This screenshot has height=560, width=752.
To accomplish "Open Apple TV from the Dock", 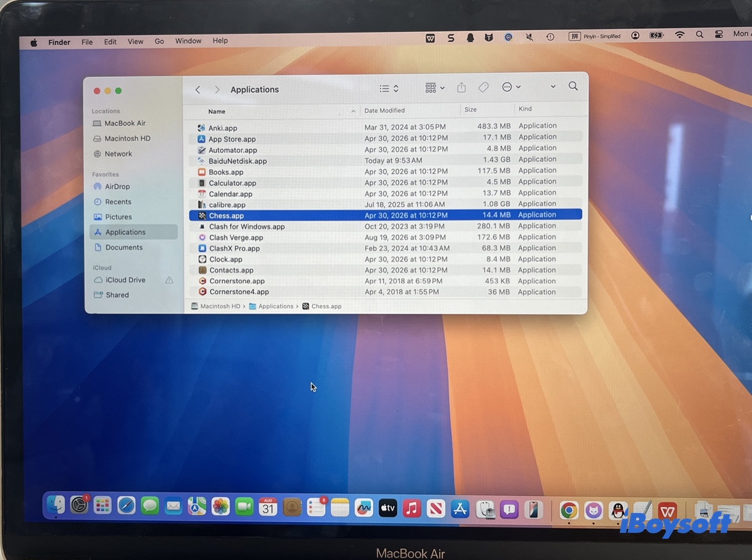I will pyautogui.click(x=388, y=508).
